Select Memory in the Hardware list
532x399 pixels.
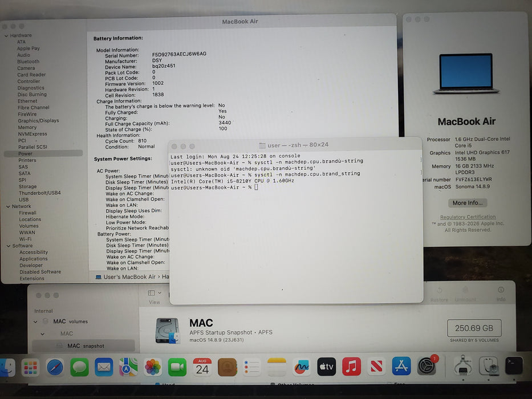pyautogui.click(x=27, y=127)
